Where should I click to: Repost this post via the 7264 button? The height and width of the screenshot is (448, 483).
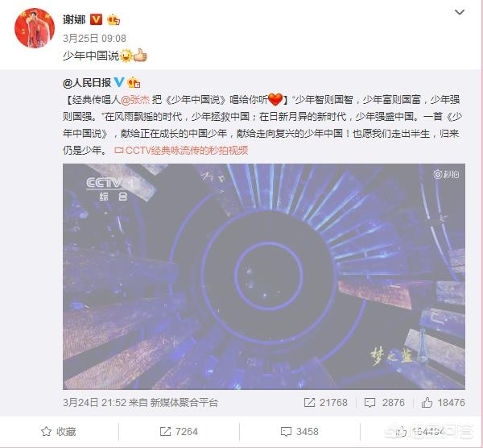pos(179,432)
